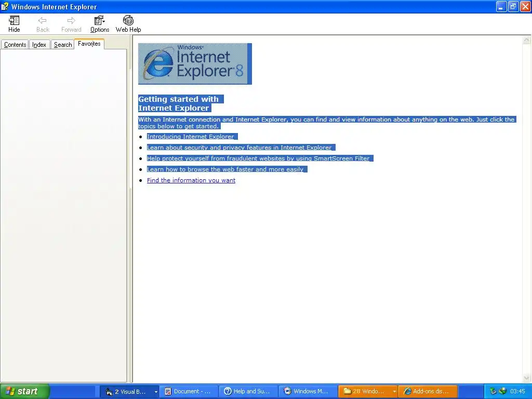532x399 pixels.
Task: Open SmartScreen Filter help link
Action: pyautogui.click(x=258, y=158)
